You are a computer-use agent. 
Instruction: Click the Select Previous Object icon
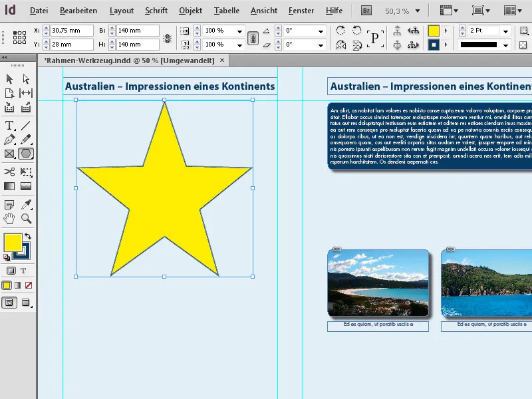coord(413,31)
